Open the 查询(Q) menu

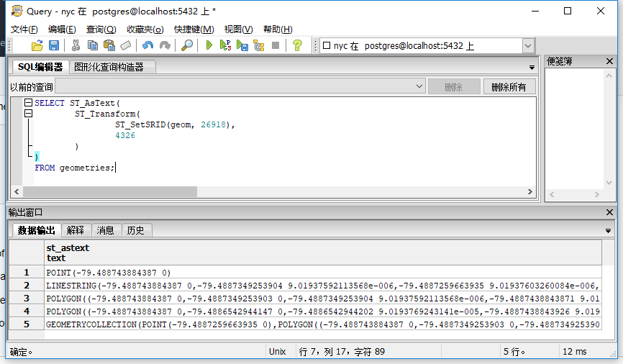101,29
